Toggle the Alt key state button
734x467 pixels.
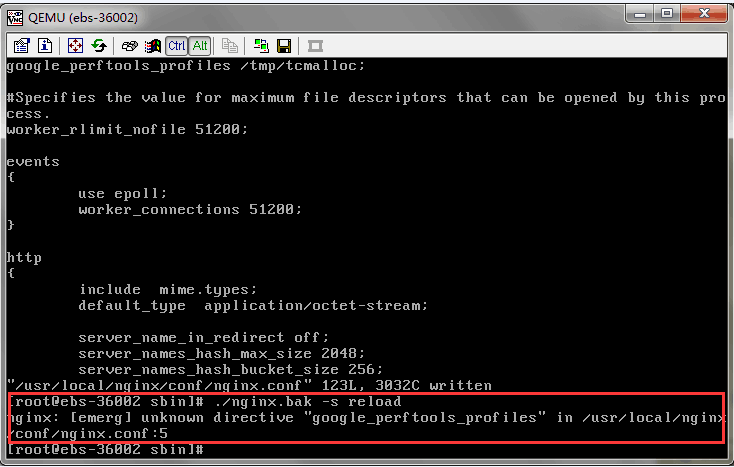tap(199, 46)
